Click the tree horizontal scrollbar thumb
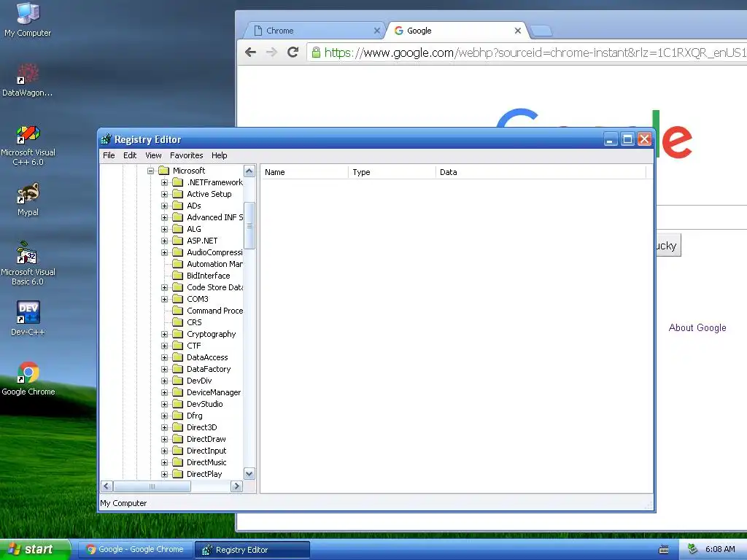This screenshot has height=560, width=747. click(x=152, y=486)
